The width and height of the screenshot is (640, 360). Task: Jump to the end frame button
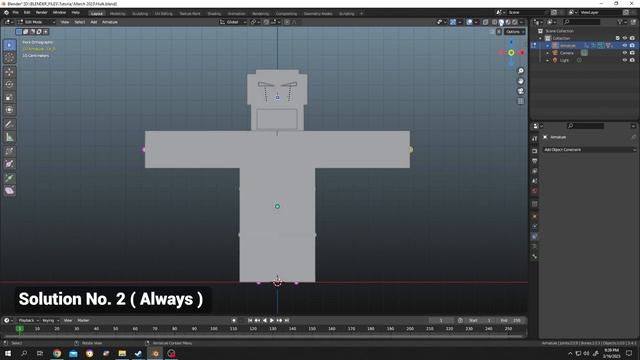click(287, 320)
